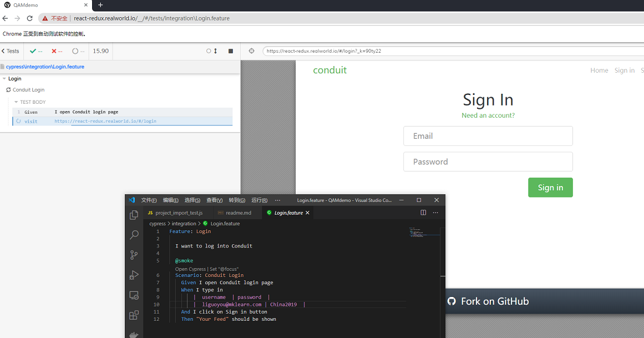The height and width of the screenshot is (338, 644).
Task: Open the 文件(F) menu in VS Code
Action: (x=149, y=200)
